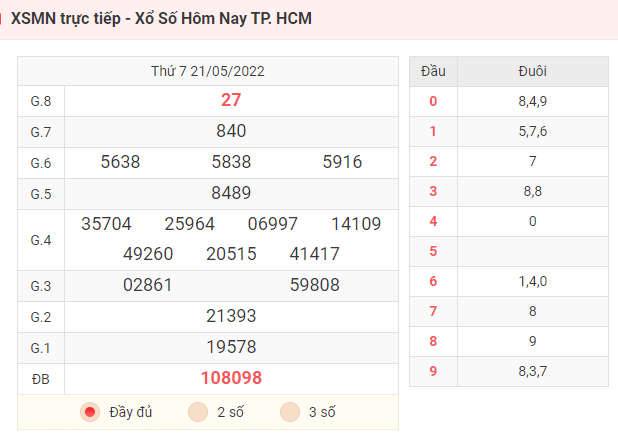Click the G.3 number 59808
Viewport: 618px width, 442px height.
(x=315, y=285)
